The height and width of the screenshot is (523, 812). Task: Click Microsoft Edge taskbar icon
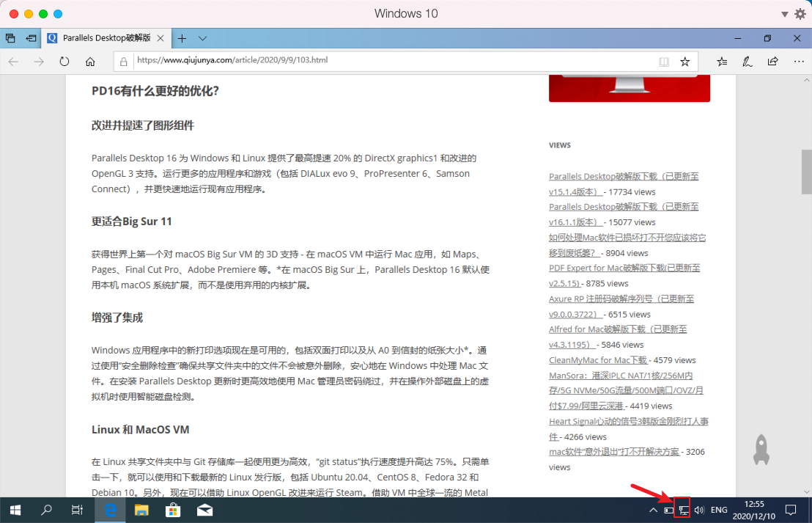111,510
